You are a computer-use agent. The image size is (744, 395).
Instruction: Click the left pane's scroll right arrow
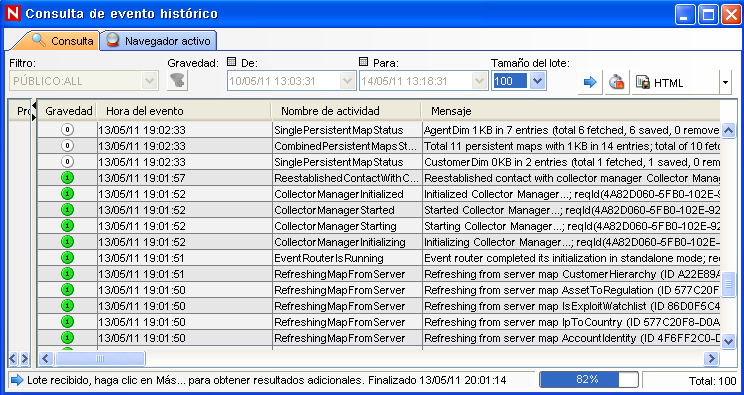pyautogui.click(x=24, y=358)
